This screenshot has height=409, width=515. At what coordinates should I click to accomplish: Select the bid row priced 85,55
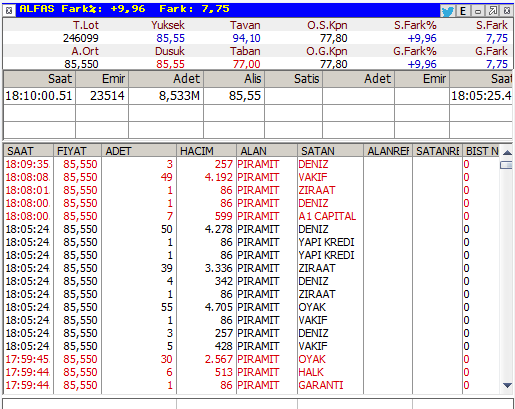258,96
